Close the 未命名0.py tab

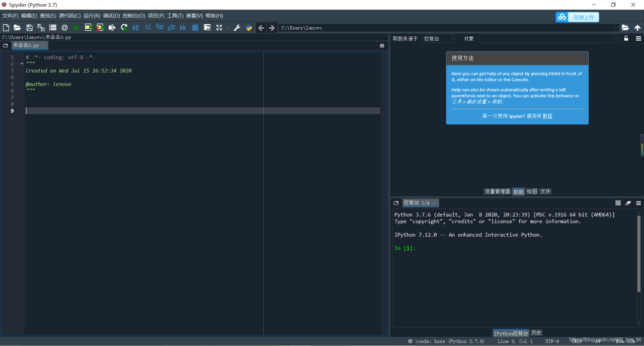coord(43,45)
